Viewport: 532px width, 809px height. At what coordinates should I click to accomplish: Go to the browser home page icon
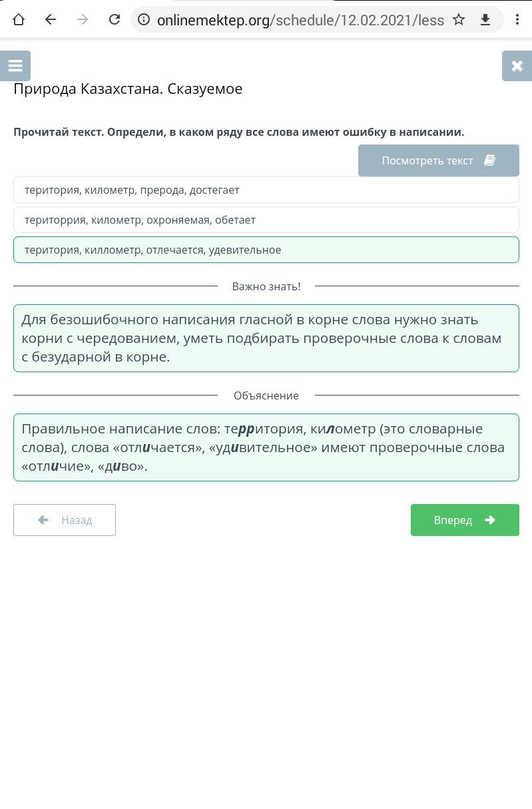[x=19, y=19]
